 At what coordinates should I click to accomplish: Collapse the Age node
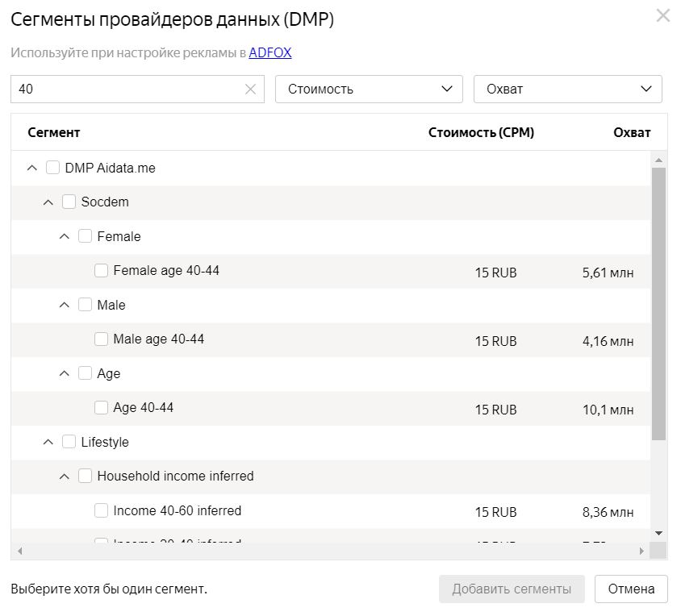point(64,373)
